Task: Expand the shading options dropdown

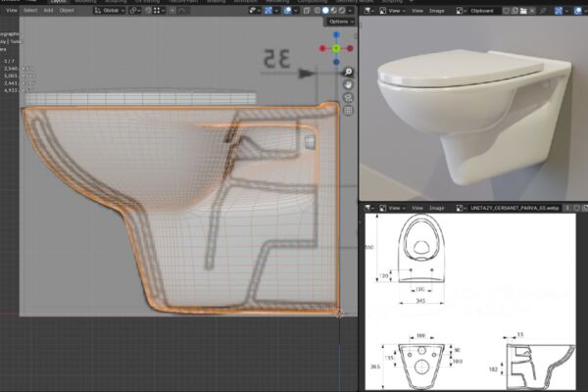Action: tap(350, 11)
